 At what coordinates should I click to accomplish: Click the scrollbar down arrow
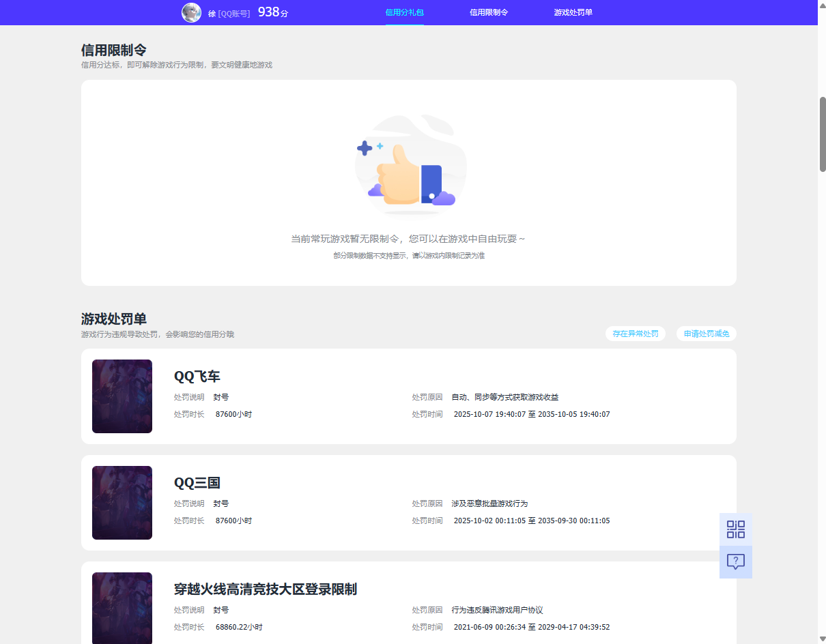click(x=823, y=639)
